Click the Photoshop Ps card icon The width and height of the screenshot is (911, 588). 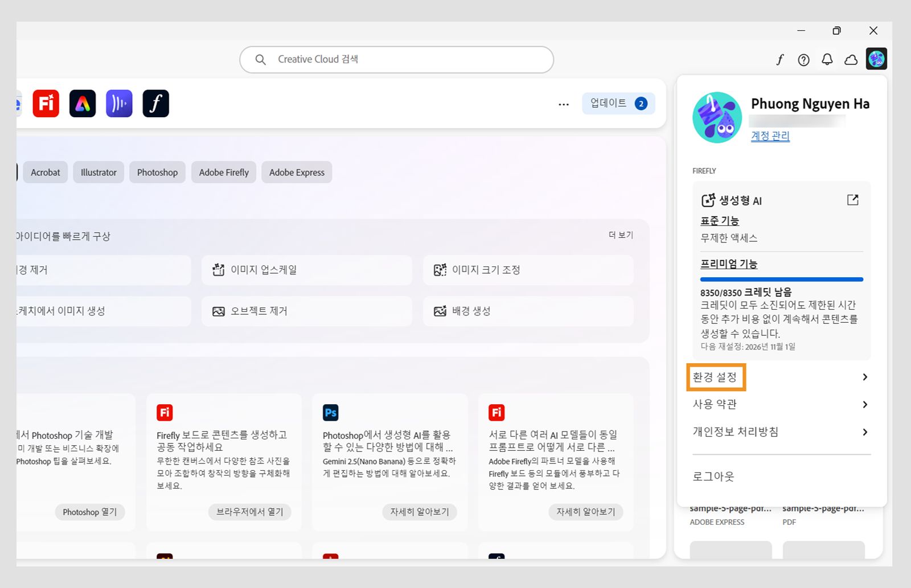pyautogui.click(x=330, y=413)
